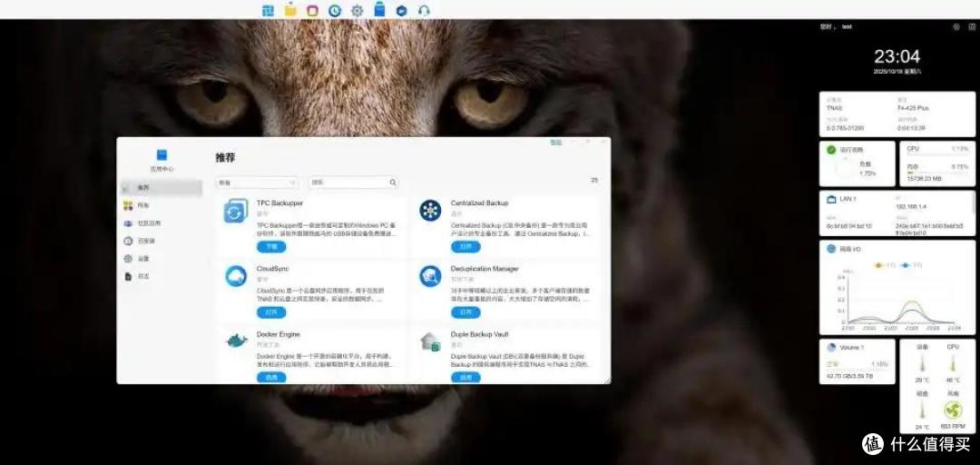The image size is (980, 465).
Task: Open the headset support dock icon
Action: click(424, 10)
